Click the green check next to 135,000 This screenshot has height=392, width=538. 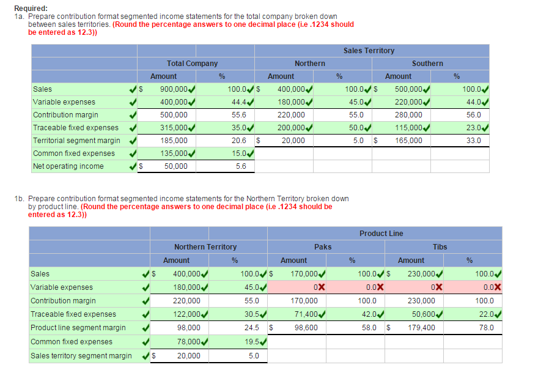click(x=192, y=153)
